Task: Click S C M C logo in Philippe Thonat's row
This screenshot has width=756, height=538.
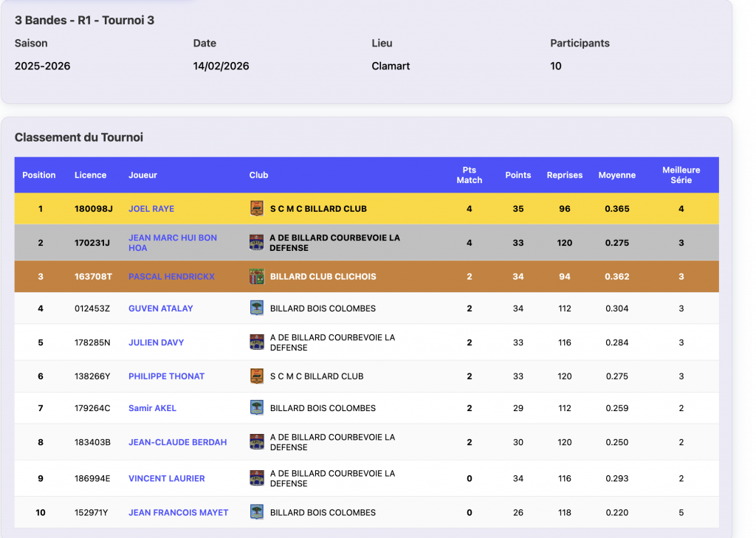Action: coord(257,376)
